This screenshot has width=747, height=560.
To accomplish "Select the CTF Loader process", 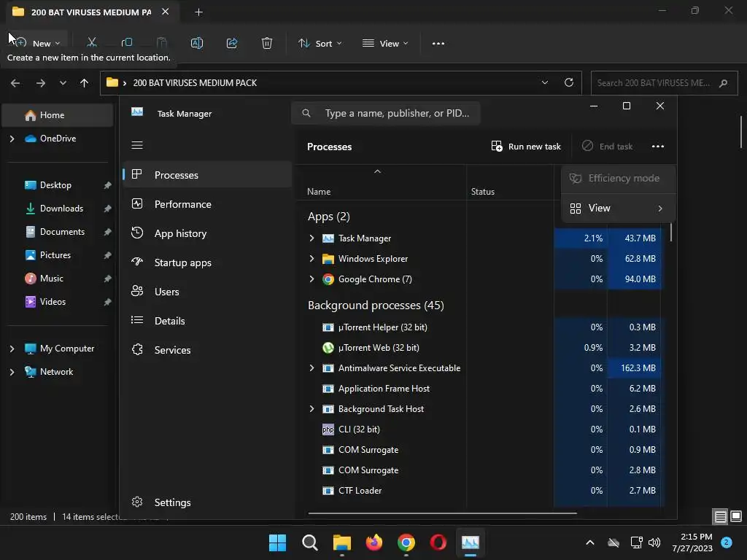I will click(360, 491).
